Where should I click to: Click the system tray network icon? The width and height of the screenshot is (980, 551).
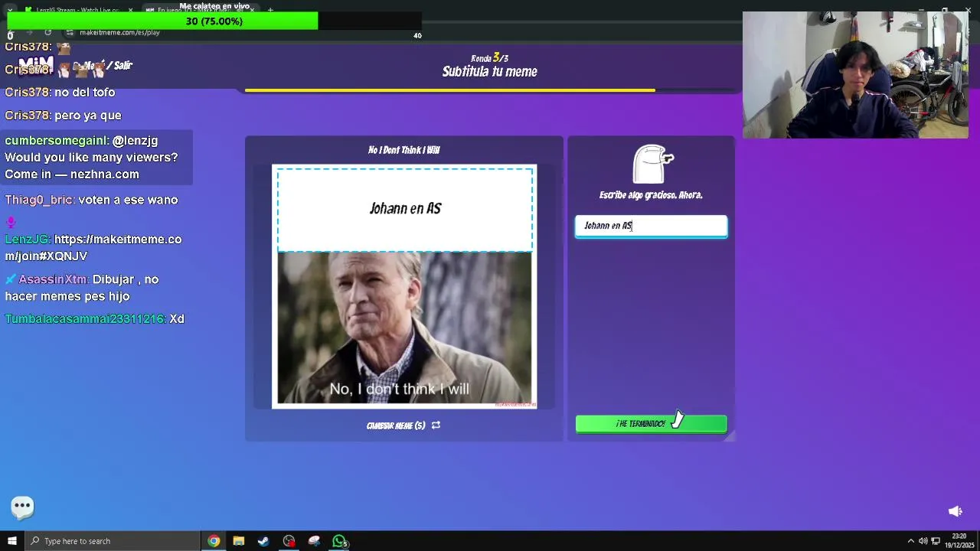coord(936,541)
